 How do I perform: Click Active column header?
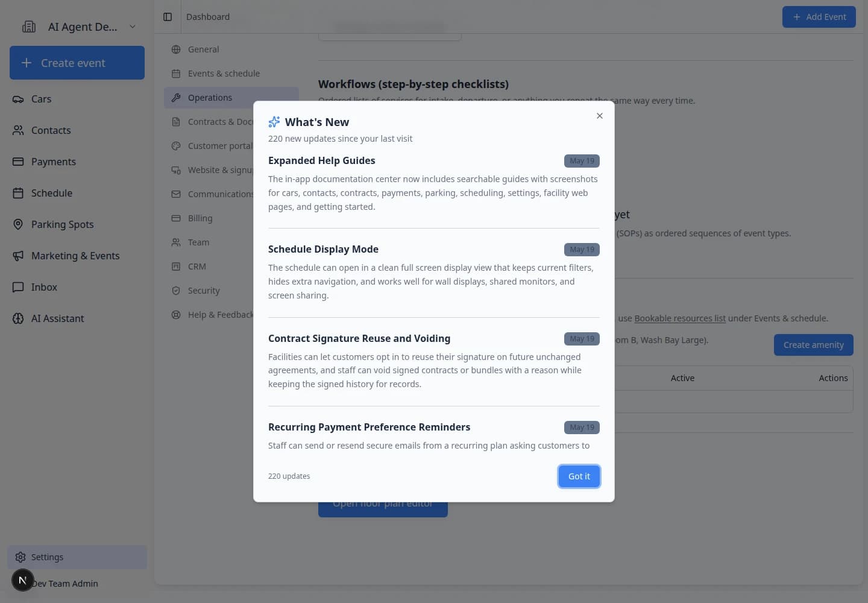coord(682,378)
